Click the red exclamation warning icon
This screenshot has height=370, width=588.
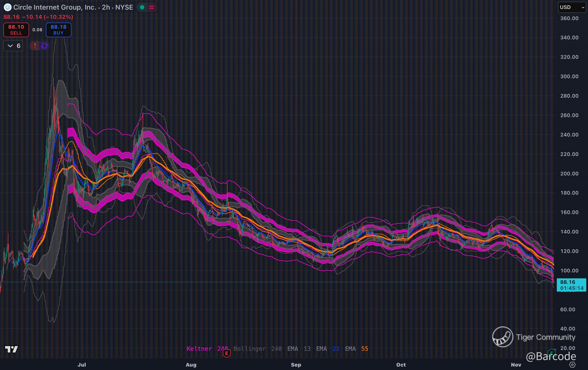35,46
